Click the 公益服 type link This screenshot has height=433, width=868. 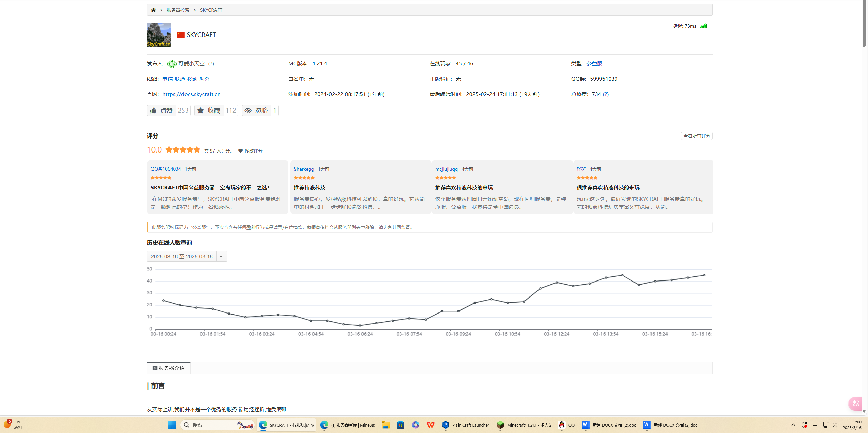point(594,63)
